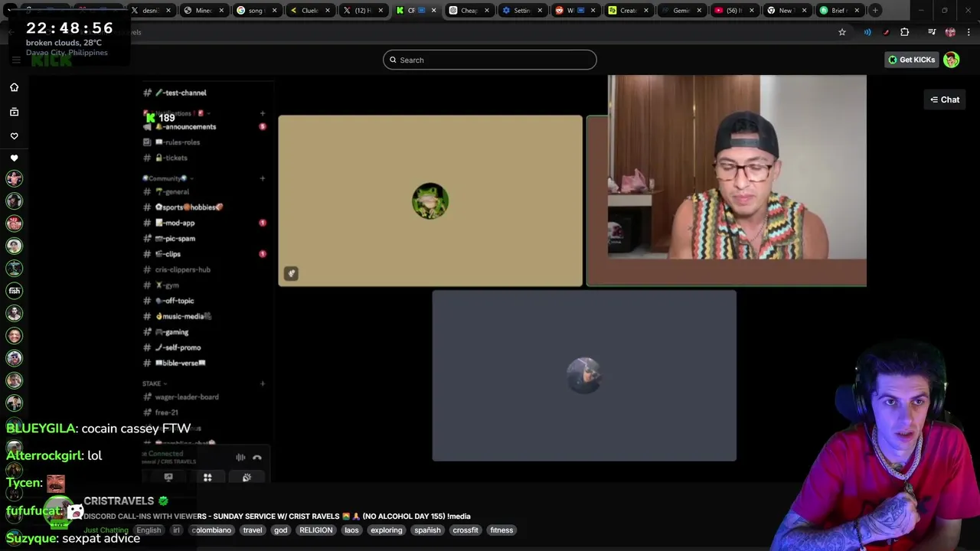The image size is (980, 551).
Task: Open the fish-labeled channel avatar in sidebar
Action: tap(14, 291)
